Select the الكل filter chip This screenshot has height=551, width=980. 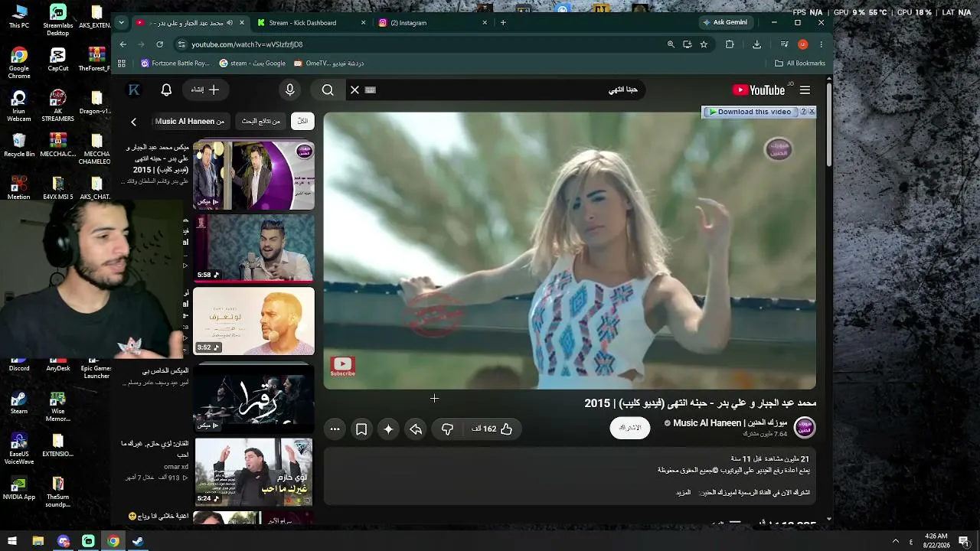302,121
